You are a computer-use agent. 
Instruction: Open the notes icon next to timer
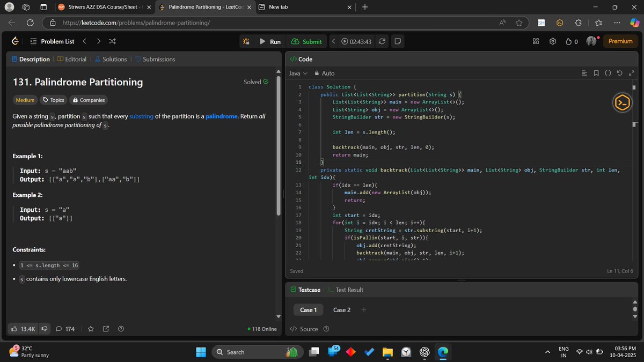tap(398, 41)
